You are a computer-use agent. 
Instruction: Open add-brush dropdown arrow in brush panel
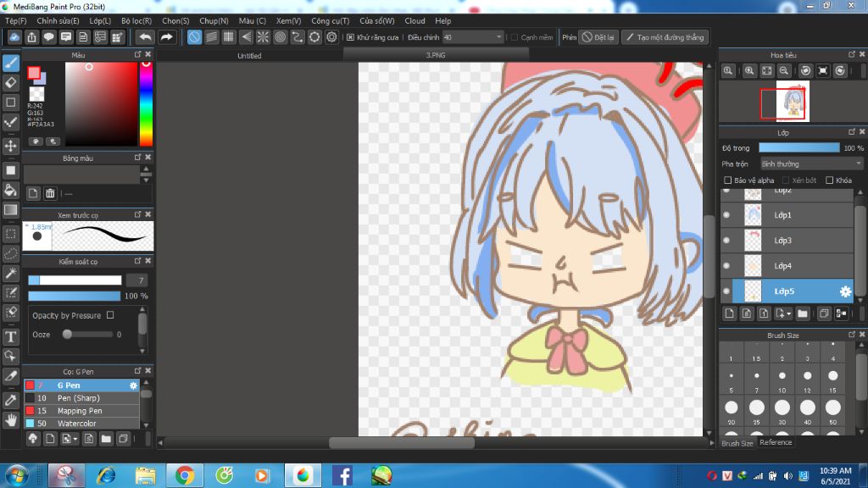point(75,440)
